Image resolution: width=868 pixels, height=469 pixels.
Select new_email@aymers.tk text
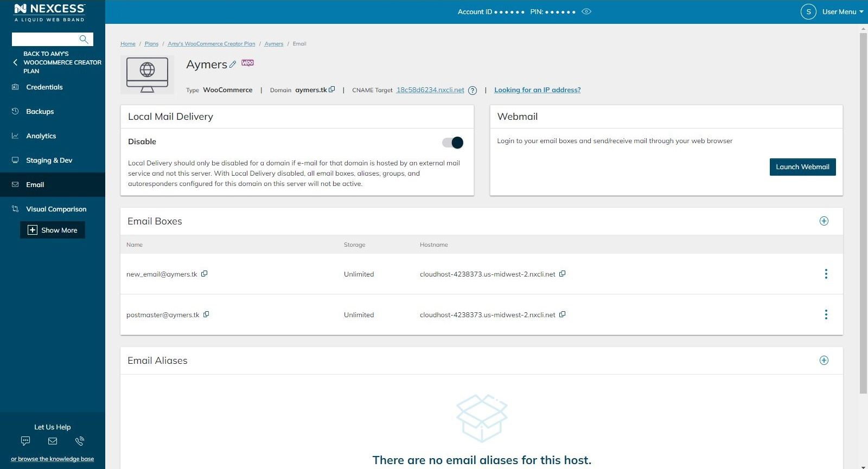click(162, 274)
